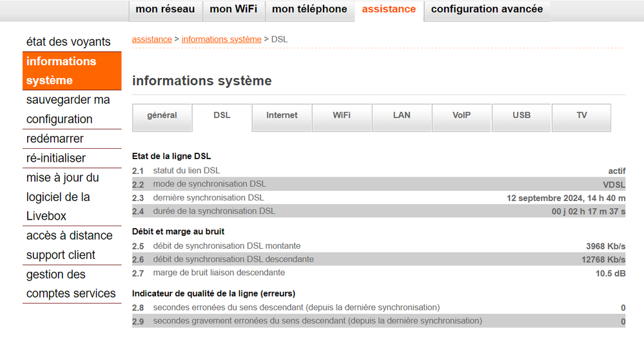644x337 pixels.
Task: View the VoIP tab
Action: [x=462, y=116]
